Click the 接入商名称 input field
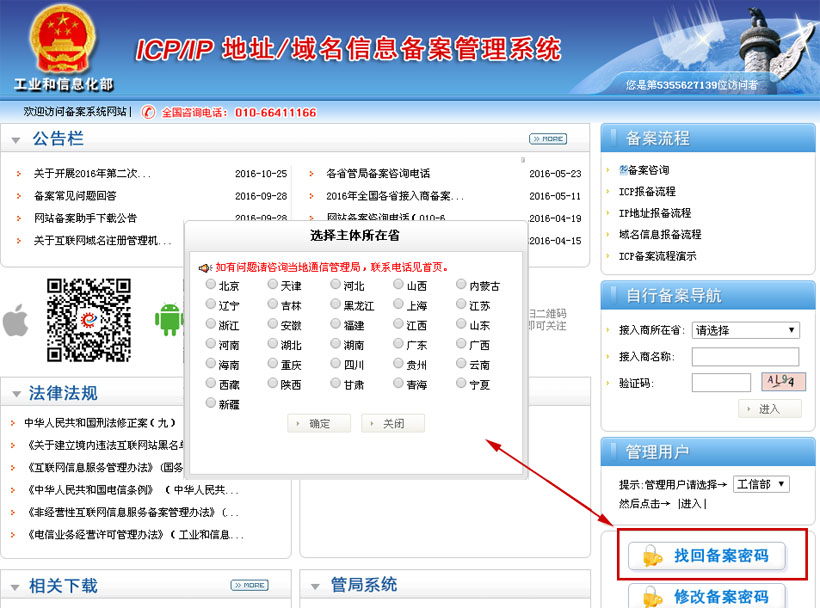 (745, 357)
